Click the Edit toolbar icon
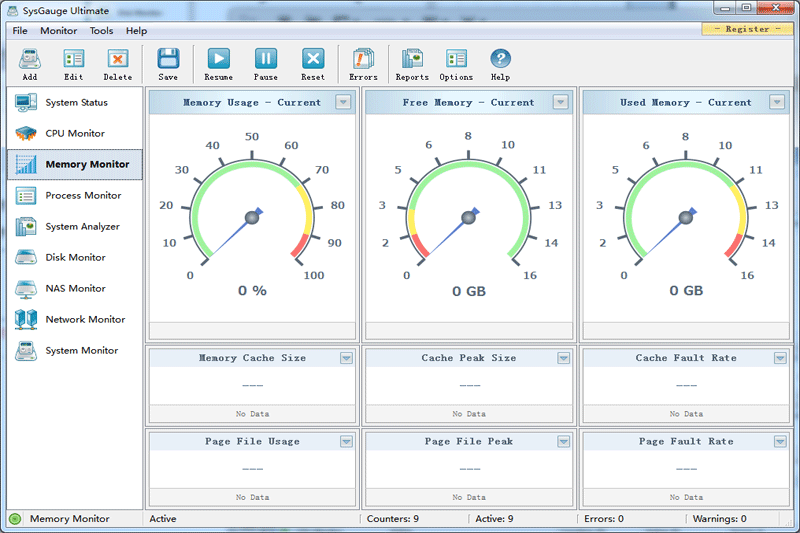The width and height of the screenshot is (800, 533). tap(73, 60)
